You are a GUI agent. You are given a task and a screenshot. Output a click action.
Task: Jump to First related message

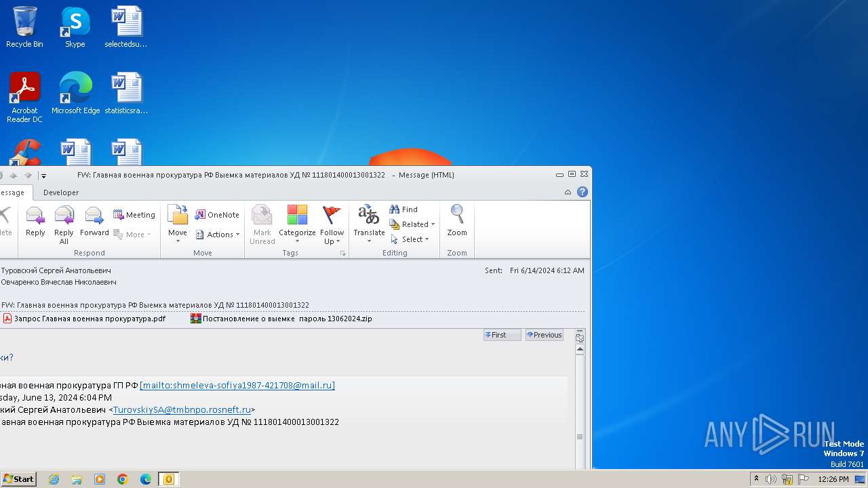coord(502,335)
